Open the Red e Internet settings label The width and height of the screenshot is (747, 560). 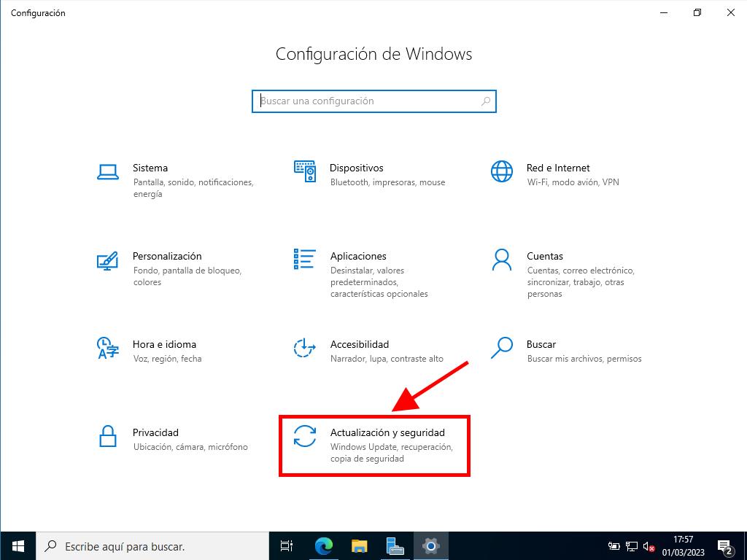558,168
